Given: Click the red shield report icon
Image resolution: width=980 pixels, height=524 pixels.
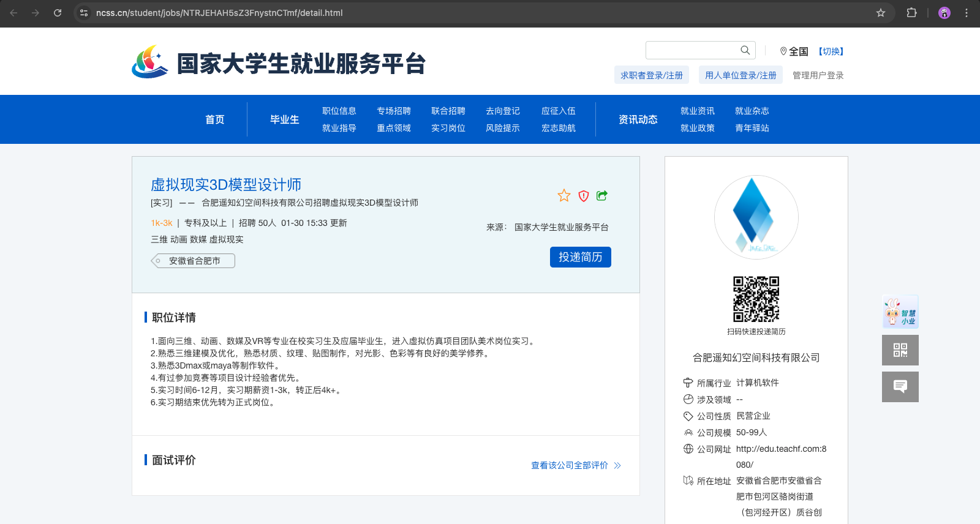Looking at the screenshot, I should [x=583, y=196].
